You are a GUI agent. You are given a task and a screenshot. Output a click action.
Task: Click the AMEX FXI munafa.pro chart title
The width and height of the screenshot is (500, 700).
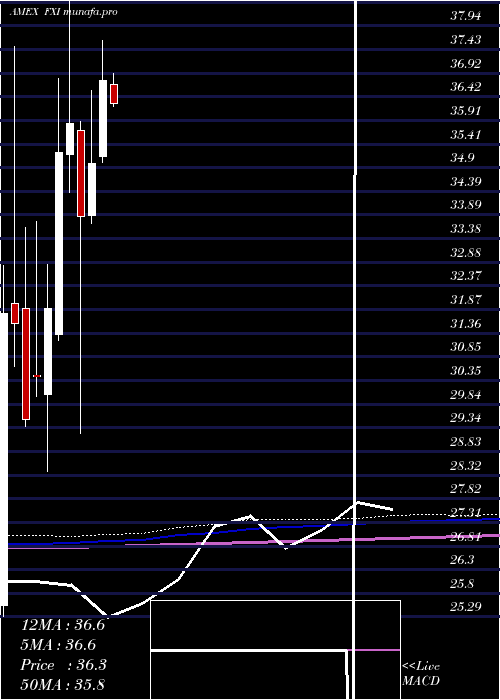click(63, 12)
